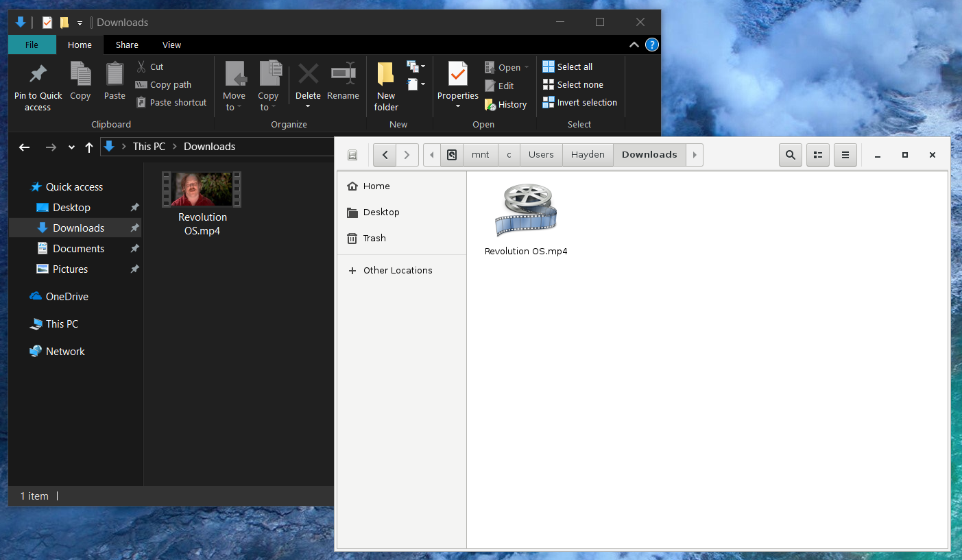This screenshot has height=560, width=962.
Task: Switch the Files window to grid view
Action: click(x=817, y=155)
